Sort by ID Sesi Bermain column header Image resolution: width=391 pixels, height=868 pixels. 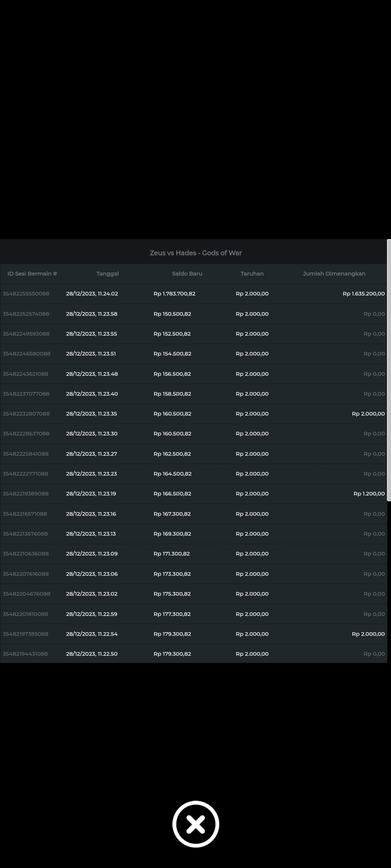[32, 274]
